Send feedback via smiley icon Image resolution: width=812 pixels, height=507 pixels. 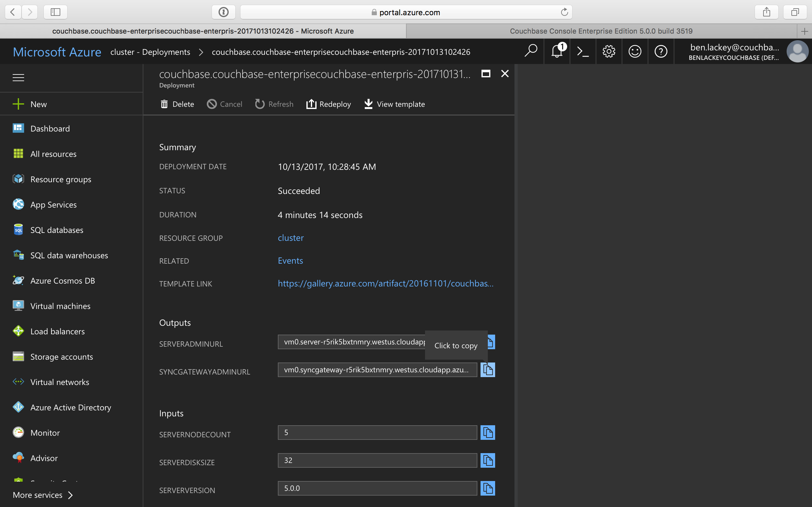click(x=635, y=51)
